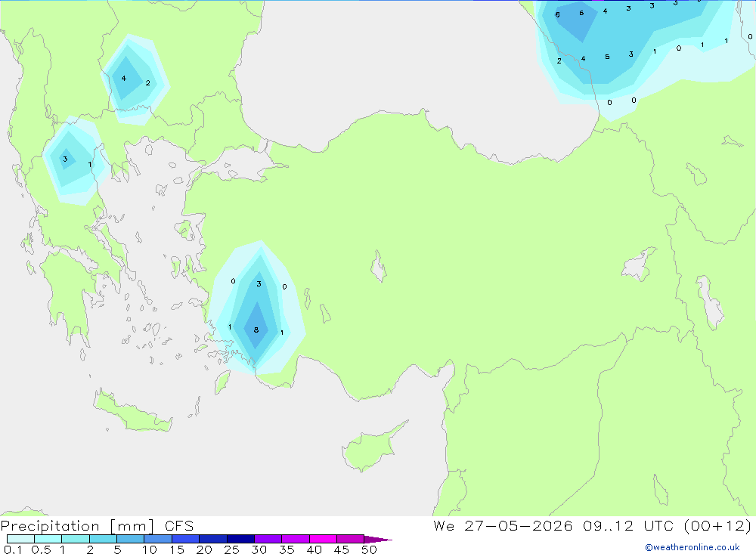Click the '4' precipitation value over Bulgaria
Viewport: 756px width, 554px height.
point(124,78)
